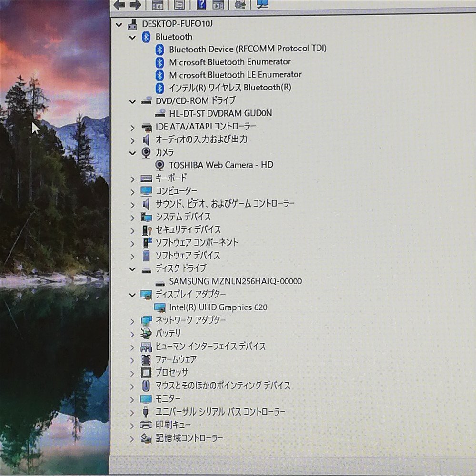Click the カメラ webcam category icon

pos(146,152)
